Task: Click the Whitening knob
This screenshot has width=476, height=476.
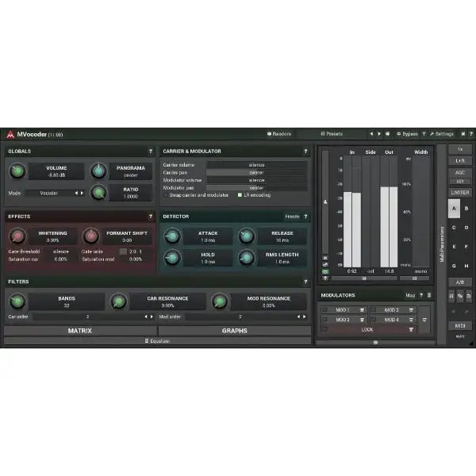Action: click(x=17, y=236)
